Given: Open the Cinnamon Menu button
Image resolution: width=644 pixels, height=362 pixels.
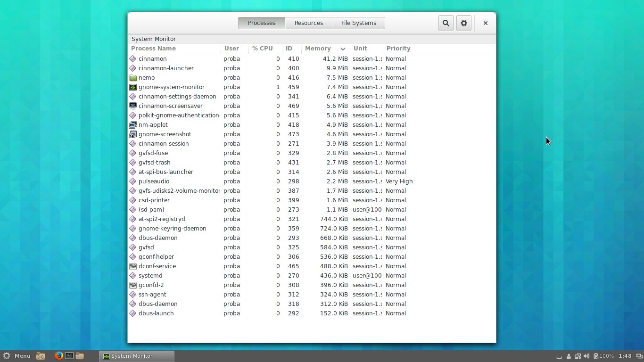Looking at the screenshot, I should pyautogui.click(x=17, y=356).
